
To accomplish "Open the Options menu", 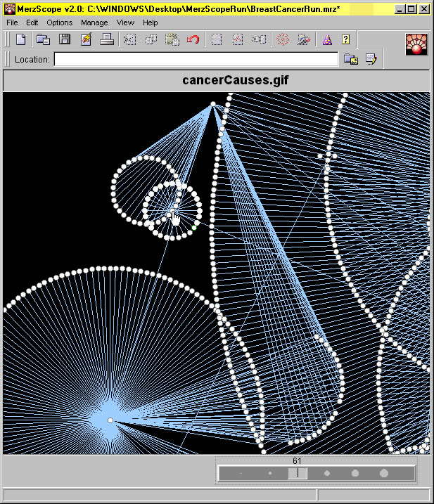I will [x=59, y=22].
